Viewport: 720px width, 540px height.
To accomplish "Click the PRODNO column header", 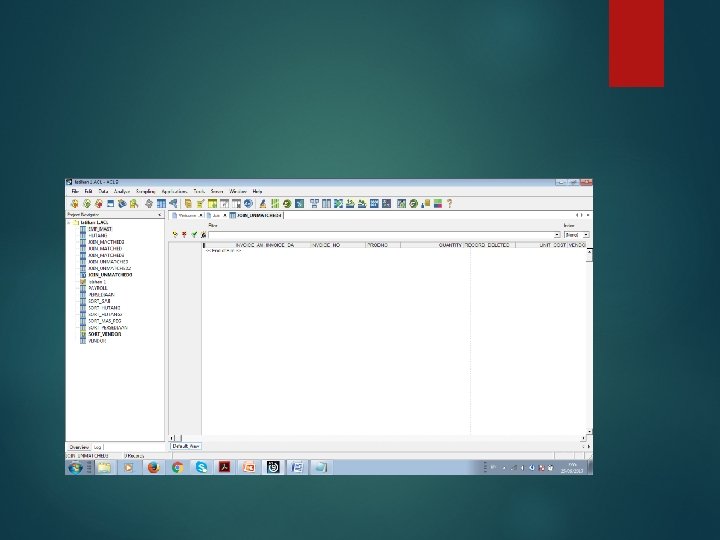I will click(x=383, y=245).
